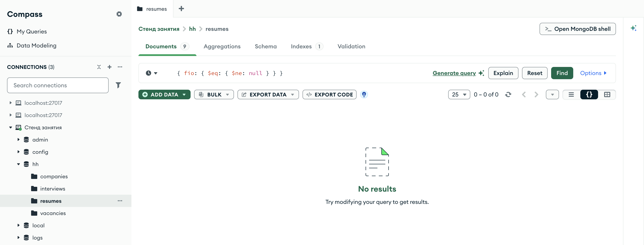Expand the config database
The width and height of the screenshot is (644, 245).
[x=18, y=152]
